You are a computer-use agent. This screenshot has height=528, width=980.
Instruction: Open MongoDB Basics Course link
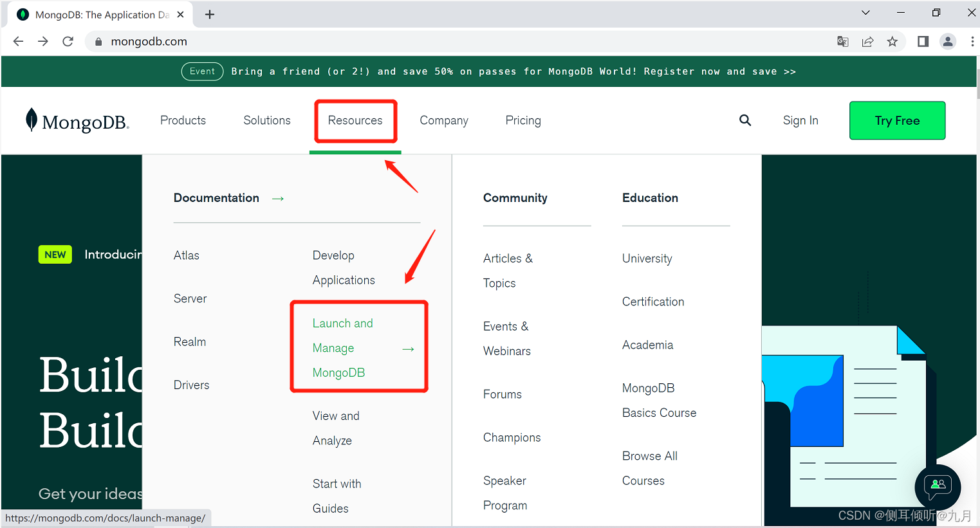[660, 400]
